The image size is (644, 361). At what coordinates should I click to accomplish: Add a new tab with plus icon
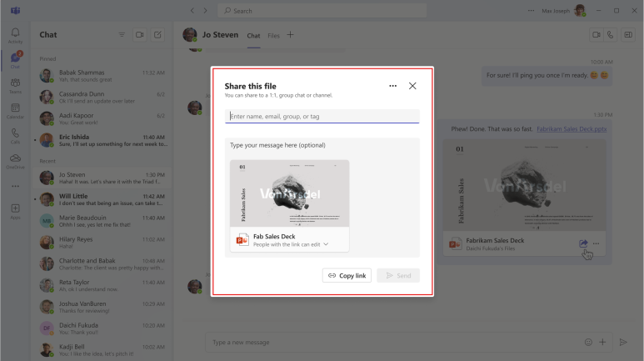tap(290, 35)
